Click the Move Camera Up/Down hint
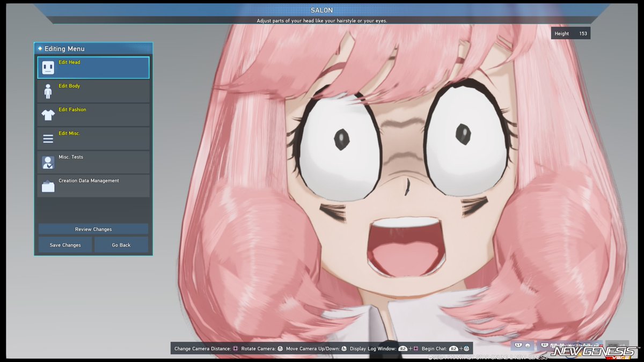Viewport: 644px width, 362px height. point(316,349)
